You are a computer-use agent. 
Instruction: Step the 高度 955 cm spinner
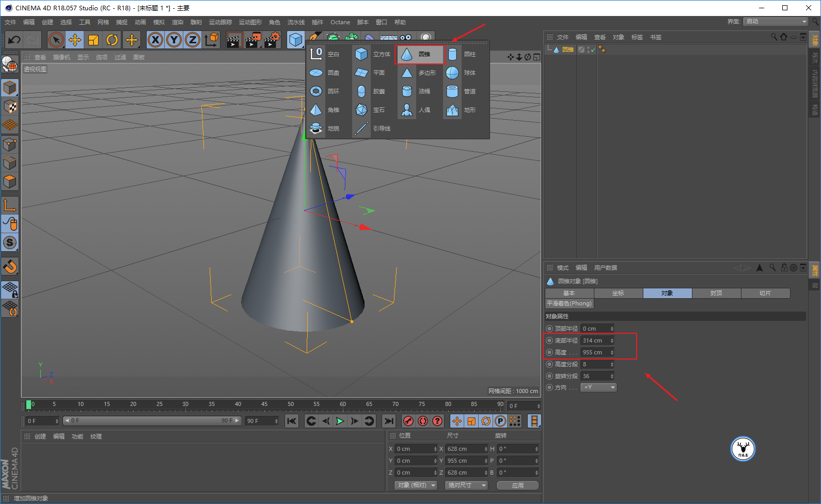(x=612, y=352)
